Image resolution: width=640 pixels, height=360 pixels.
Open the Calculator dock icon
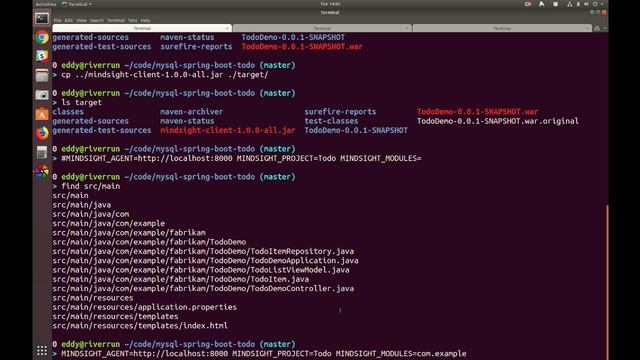(42, 152)
